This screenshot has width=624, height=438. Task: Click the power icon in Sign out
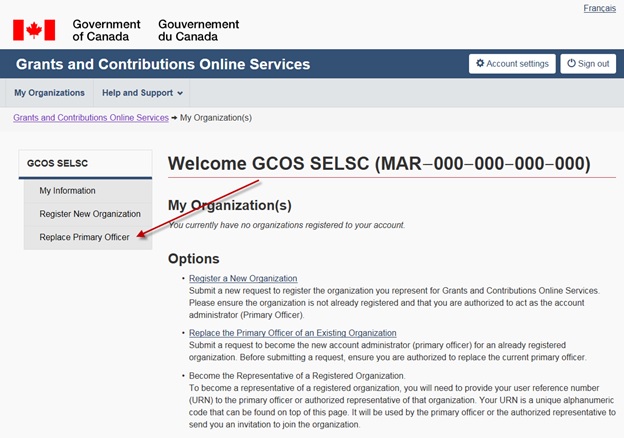tap(571, 64)
